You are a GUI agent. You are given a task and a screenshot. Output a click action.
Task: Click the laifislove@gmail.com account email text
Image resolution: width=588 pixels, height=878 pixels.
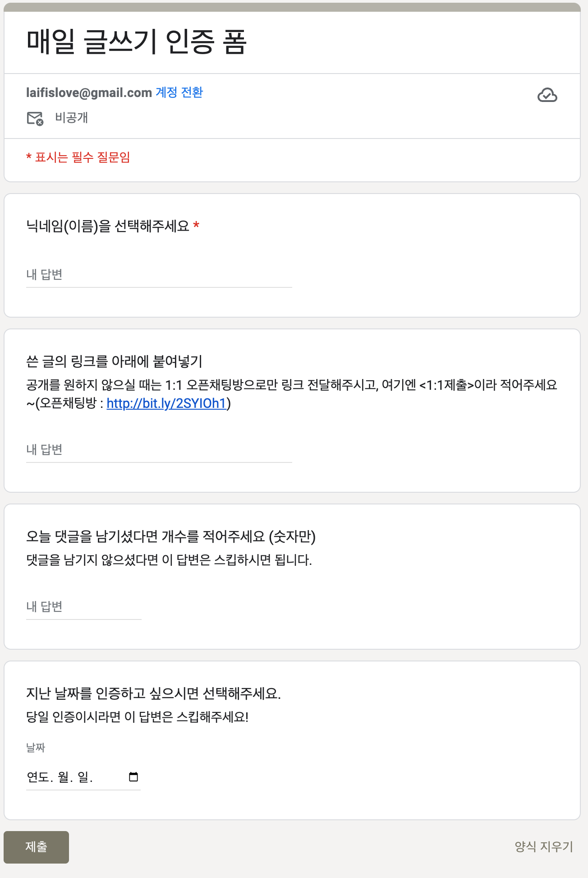coord(89,92)
